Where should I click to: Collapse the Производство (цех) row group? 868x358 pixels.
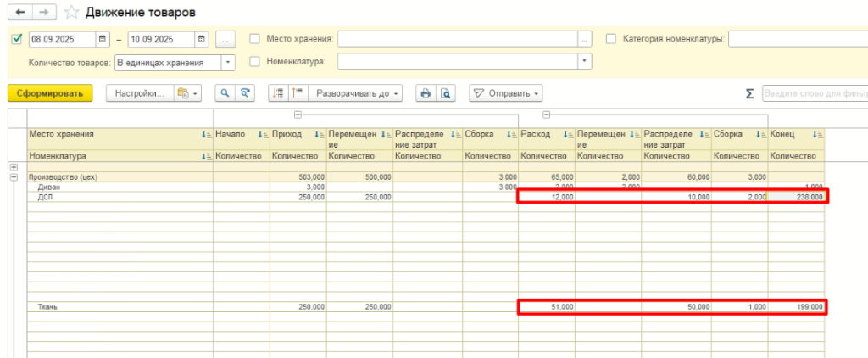tap(14, 177)
